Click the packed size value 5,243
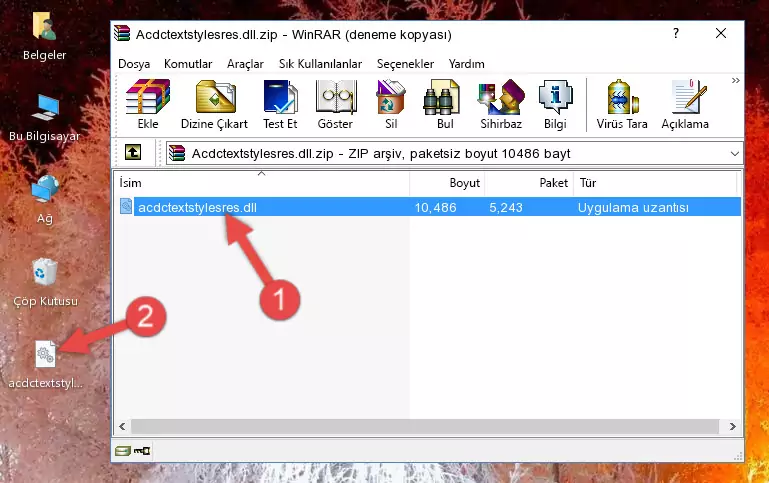The height and width of the screenshot is (483, 769). click(506, 207)
